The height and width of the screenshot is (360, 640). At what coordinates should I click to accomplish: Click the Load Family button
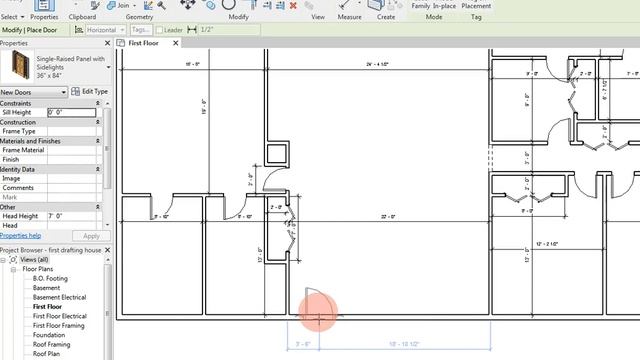pyautogui.click(x=421, y=5)
